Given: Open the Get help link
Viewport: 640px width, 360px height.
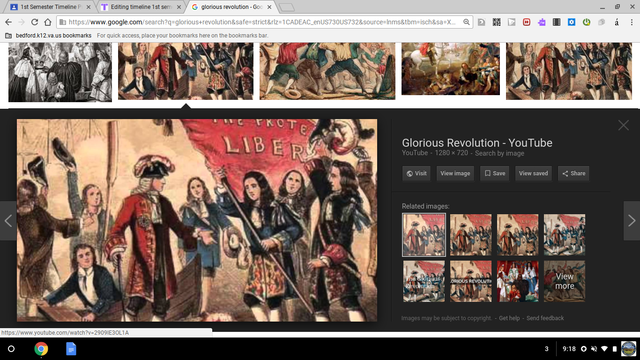Looking at the screenshot, I should pos(509,318).
